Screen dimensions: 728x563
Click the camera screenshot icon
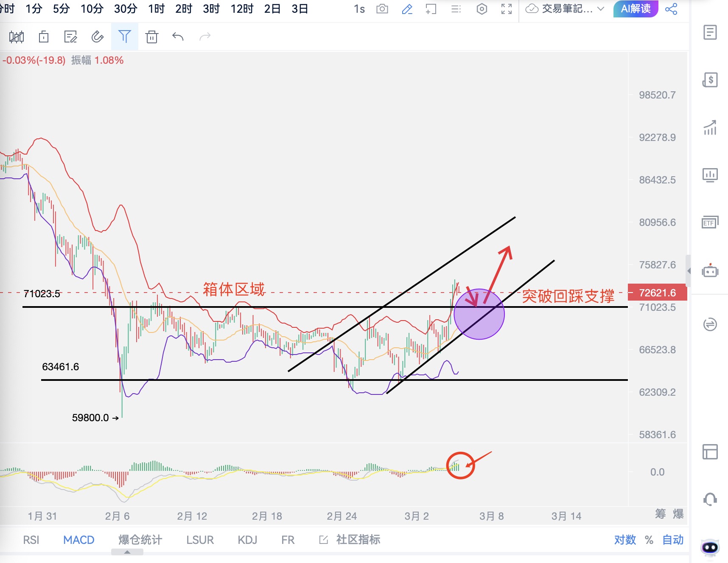(382, 9)
